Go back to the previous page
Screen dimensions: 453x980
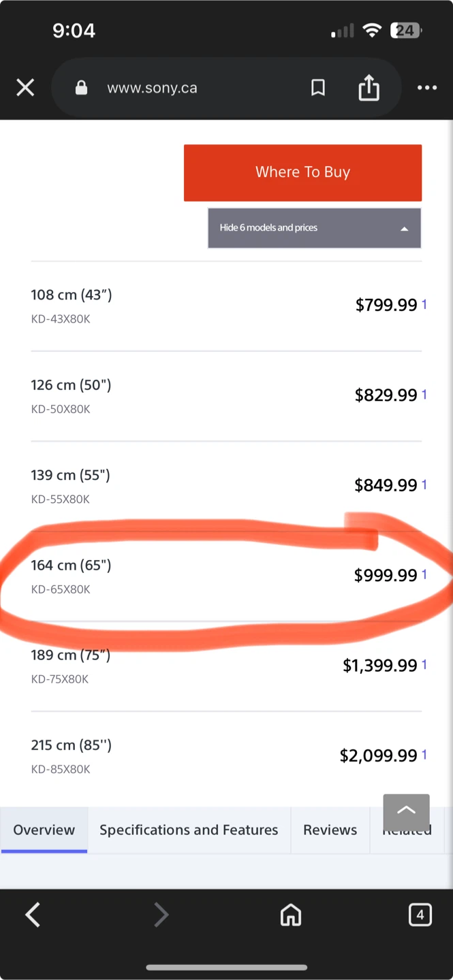tap(33, 915)
